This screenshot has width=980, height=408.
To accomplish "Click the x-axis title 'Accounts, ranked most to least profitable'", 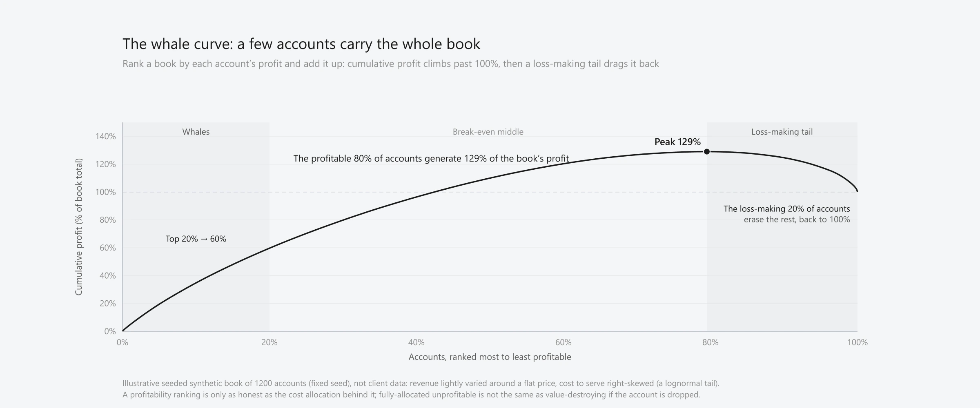I will [490, 357].
